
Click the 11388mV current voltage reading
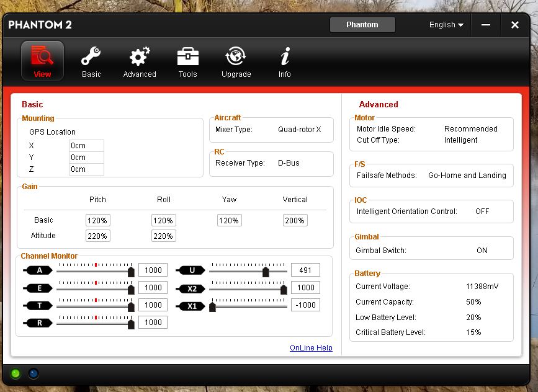[x=482, y=287]
